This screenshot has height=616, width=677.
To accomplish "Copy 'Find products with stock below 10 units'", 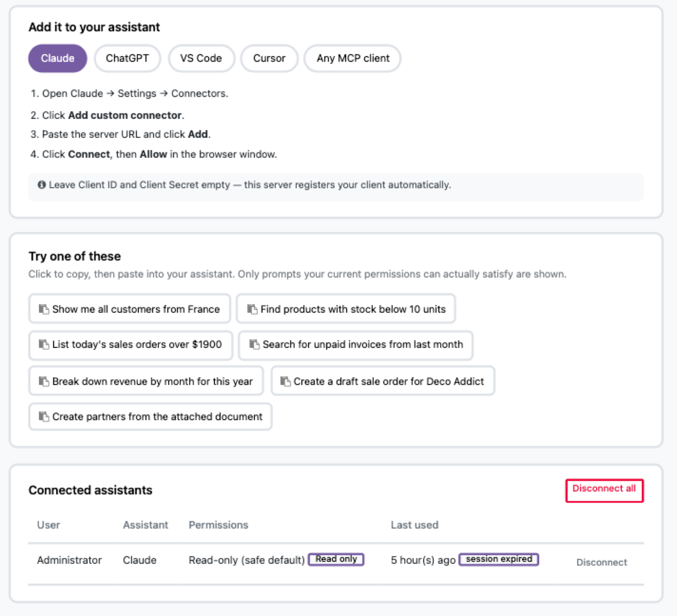I will pyautogui.click(x=346, y=308).
